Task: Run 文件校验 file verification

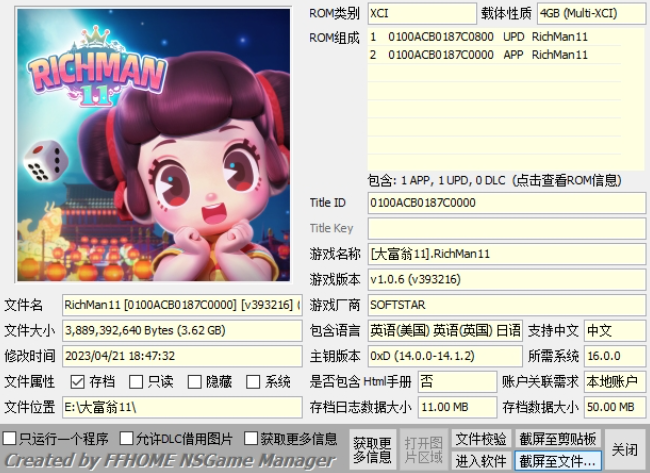Action: 481,439
